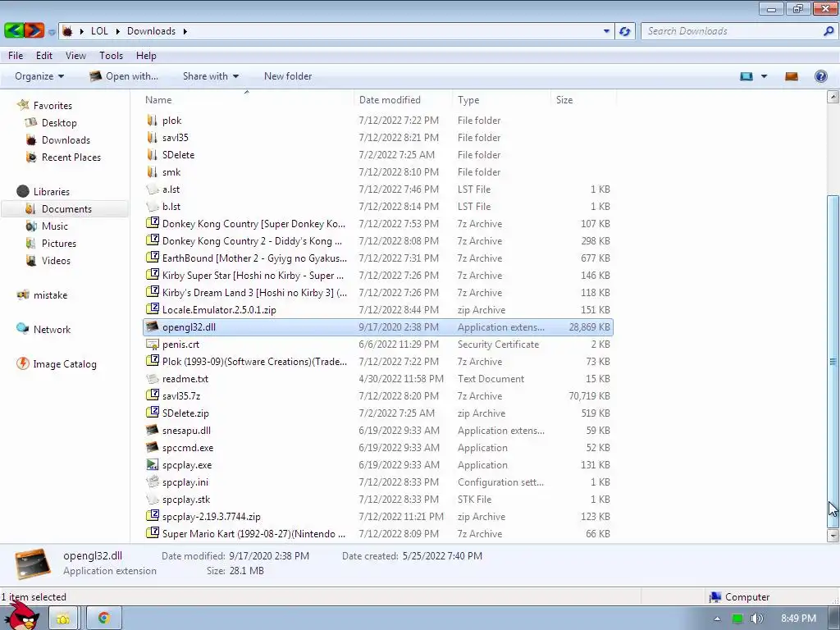Image resolution: width=840 pixels, height=630 pixels.
Task: Click the spcplay.ini settings icon
Action: click(x=152, y=482)
